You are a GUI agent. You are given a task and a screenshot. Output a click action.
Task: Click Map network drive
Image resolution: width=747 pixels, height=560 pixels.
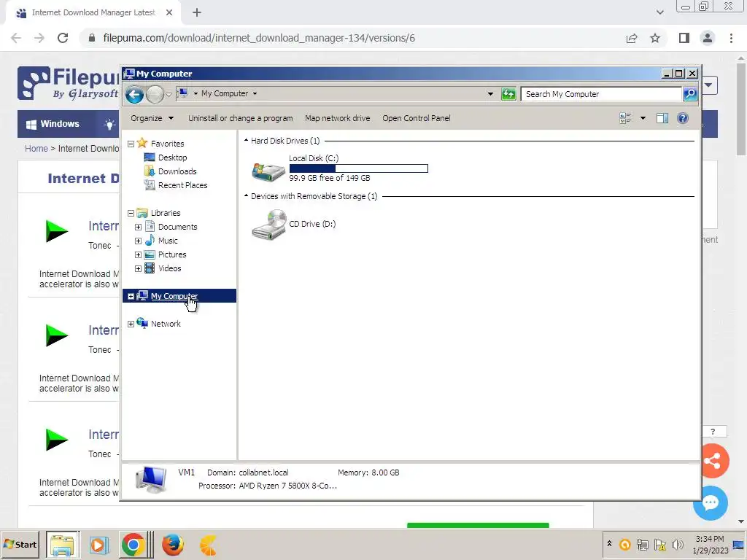(337, 118)
